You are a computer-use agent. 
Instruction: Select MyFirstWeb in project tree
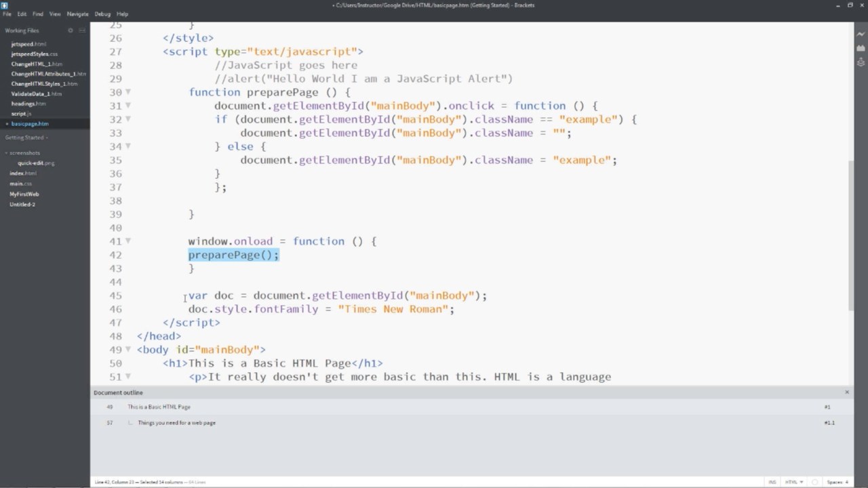(x=24, y=195)
